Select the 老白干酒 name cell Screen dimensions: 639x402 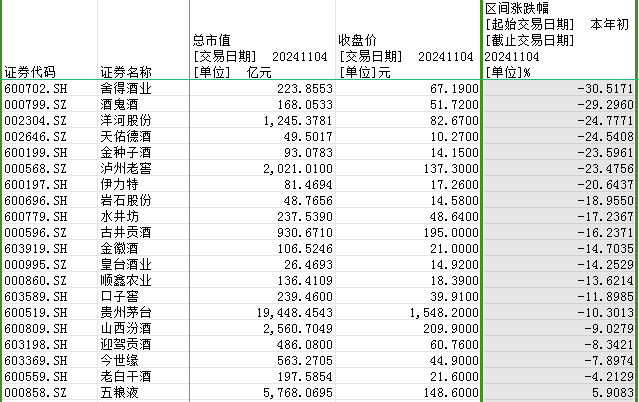click(143, 377)
